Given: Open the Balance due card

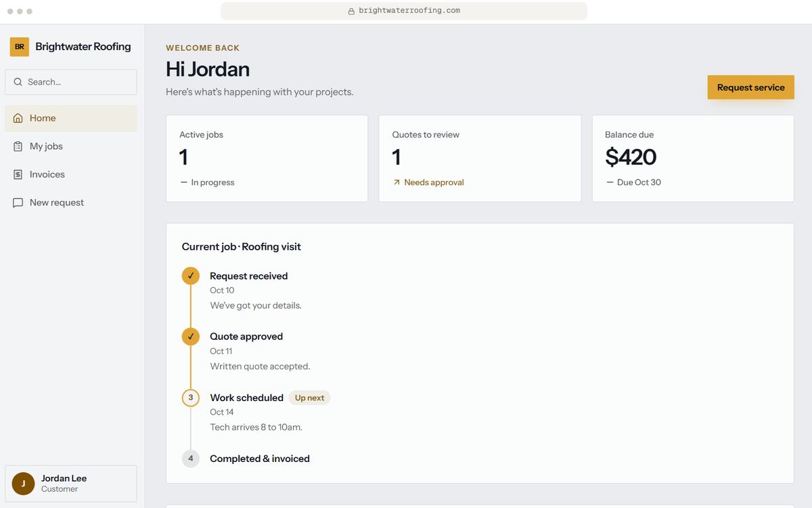Looking at the screenshot, I should pyautogui.click(x=693, y=158).
